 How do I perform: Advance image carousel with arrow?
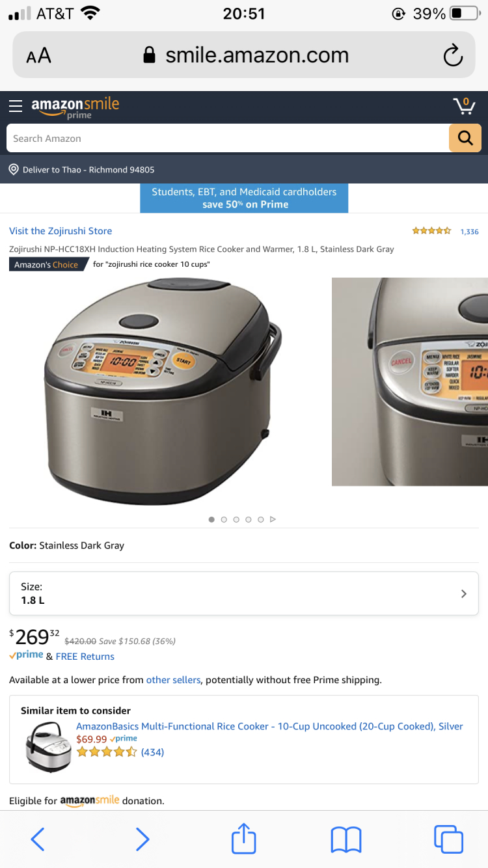coord(273,519)
